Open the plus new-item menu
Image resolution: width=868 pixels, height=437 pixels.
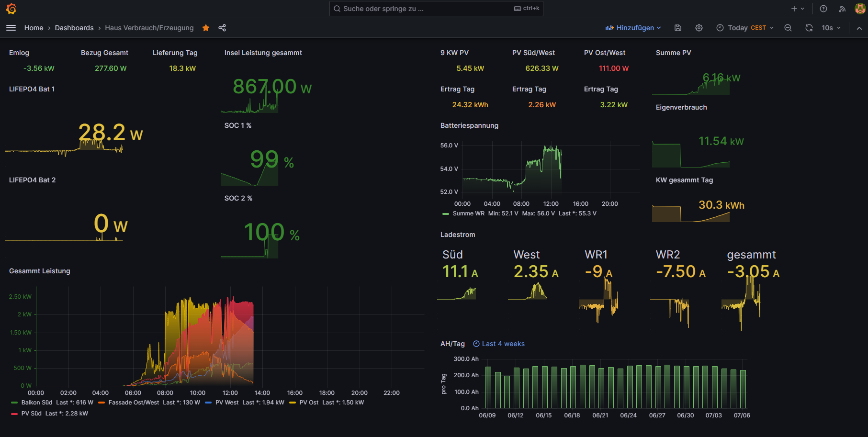tap(798, 9)
